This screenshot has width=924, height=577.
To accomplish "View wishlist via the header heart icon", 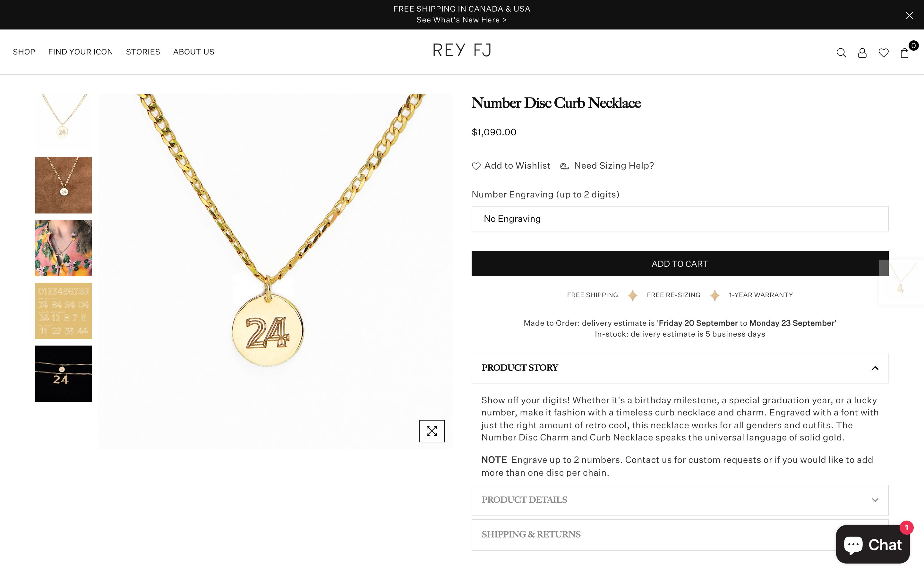I will click(x=883, y=53).
